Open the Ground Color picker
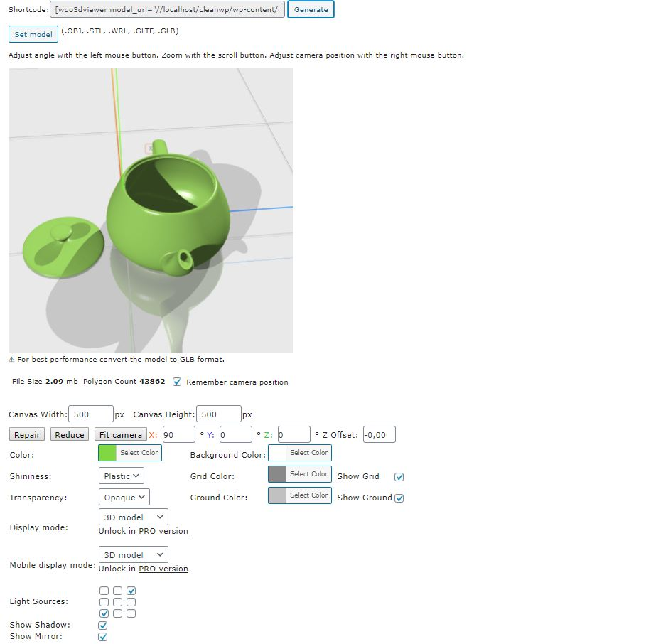Viewport: 651px width, 644px height. click(x=300, y=495)
